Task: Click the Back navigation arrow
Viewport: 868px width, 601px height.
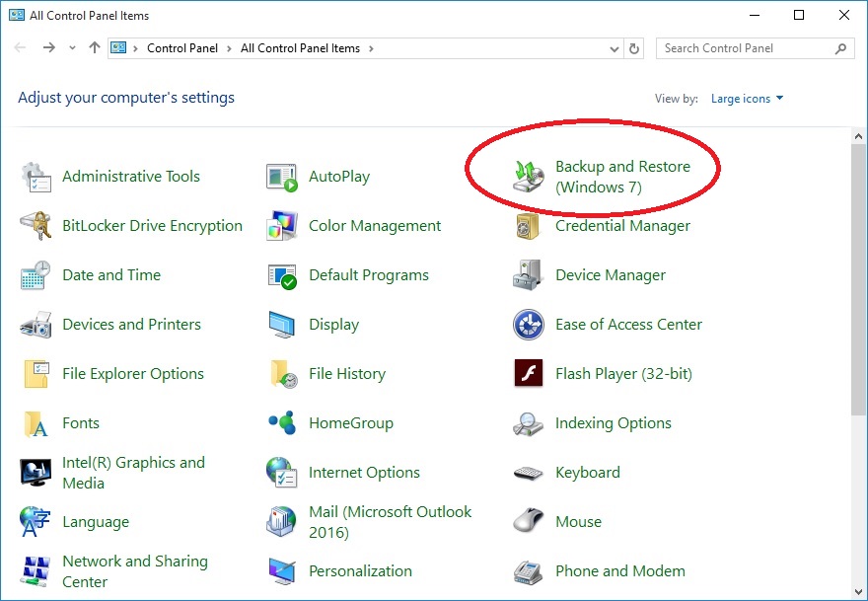Action: 21,48
